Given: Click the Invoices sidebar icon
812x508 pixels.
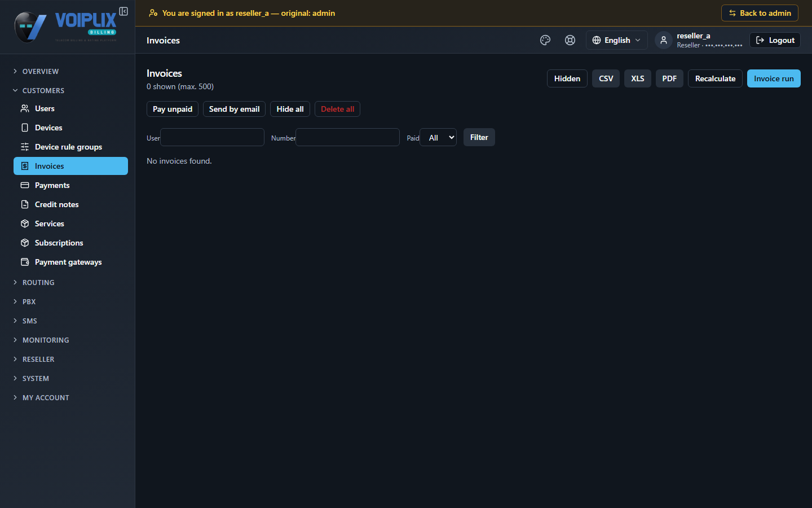Looking at the screenshot, I should 25,166.
